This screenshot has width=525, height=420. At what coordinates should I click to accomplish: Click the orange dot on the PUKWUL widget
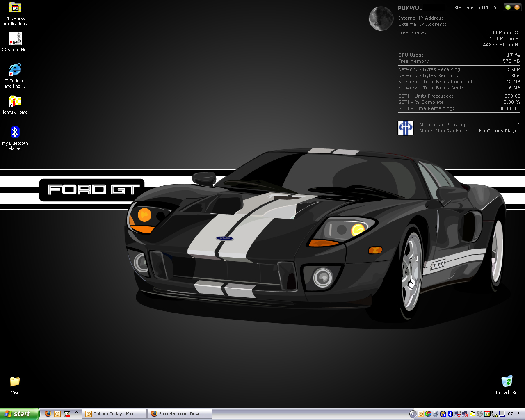517,7
